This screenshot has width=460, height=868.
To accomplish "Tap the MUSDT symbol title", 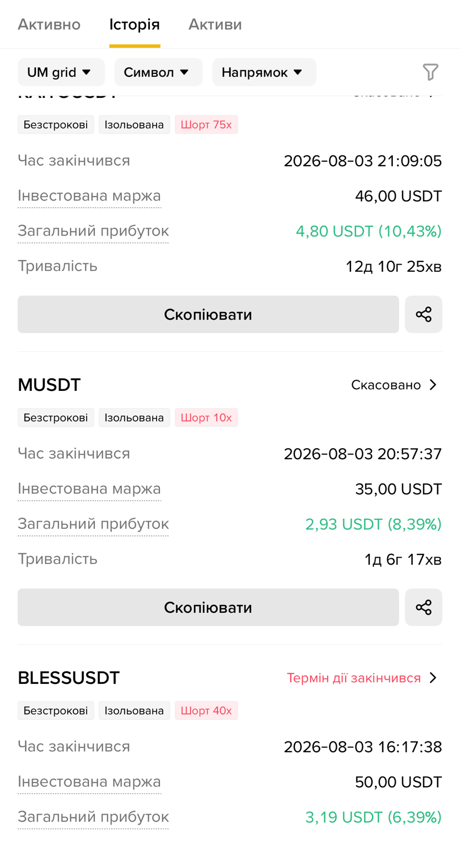I will coord(49,385).
